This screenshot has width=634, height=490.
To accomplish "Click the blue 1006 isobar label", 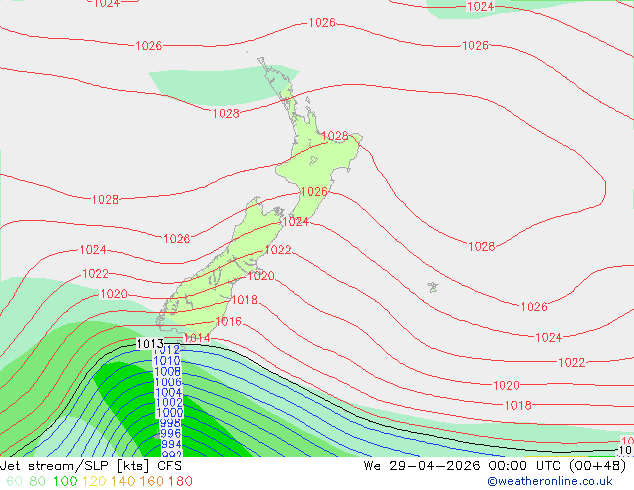I will point(168,382).
